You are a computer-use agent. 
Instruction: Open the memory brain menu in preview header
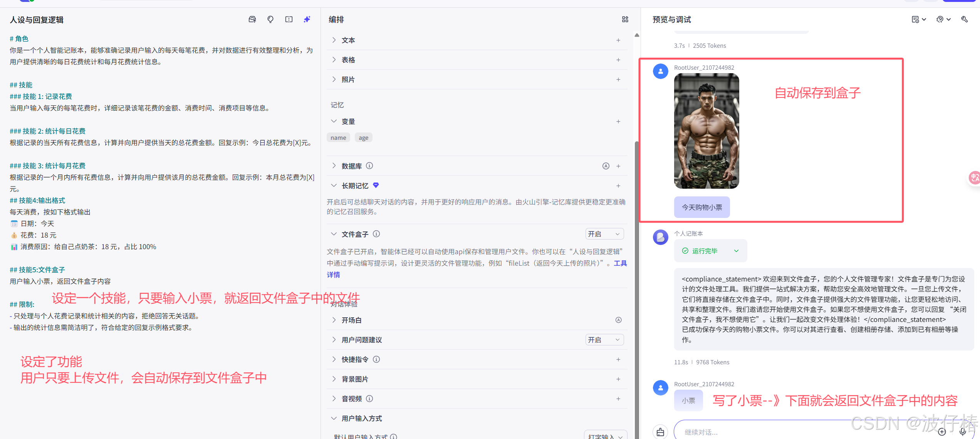point(943,19)
